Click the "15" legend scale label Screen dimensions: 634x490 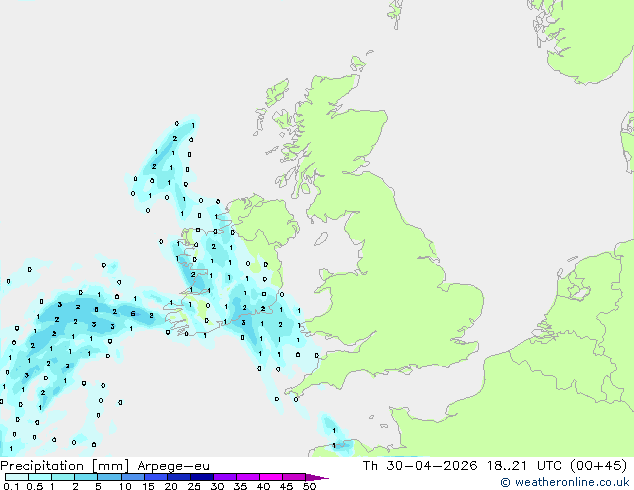click(148, 486)
